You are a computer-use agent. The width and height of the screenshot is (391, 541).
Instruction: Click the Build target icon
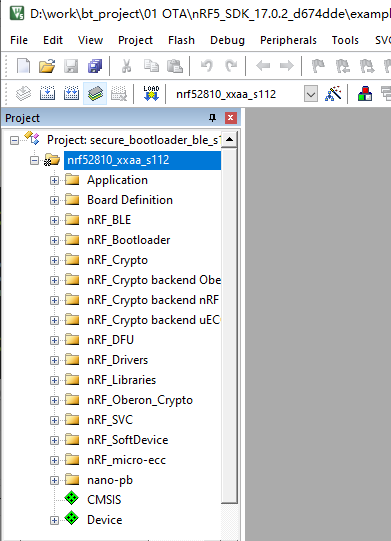click(x=47, y=94)
